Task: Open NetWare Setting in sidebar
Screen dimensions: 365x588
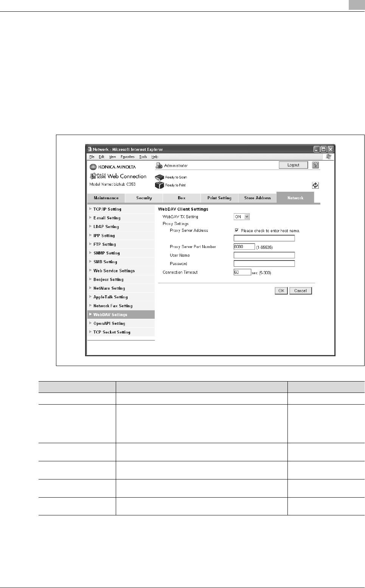Action: click(121, 288)
